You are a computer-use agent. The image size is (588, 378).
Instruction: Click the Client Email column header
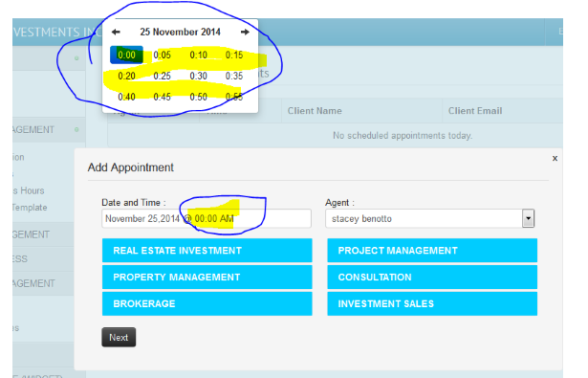(x=475, y=111)
